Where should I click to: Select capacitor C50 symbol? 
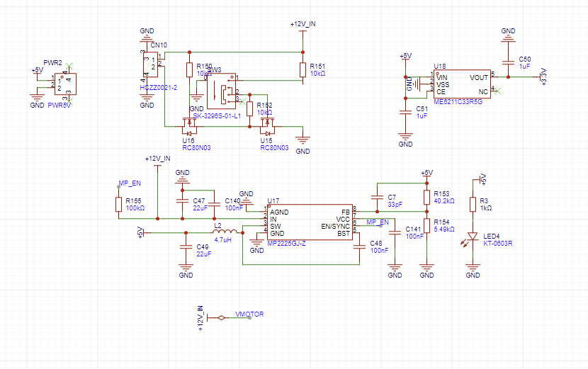tap(508, 63)
